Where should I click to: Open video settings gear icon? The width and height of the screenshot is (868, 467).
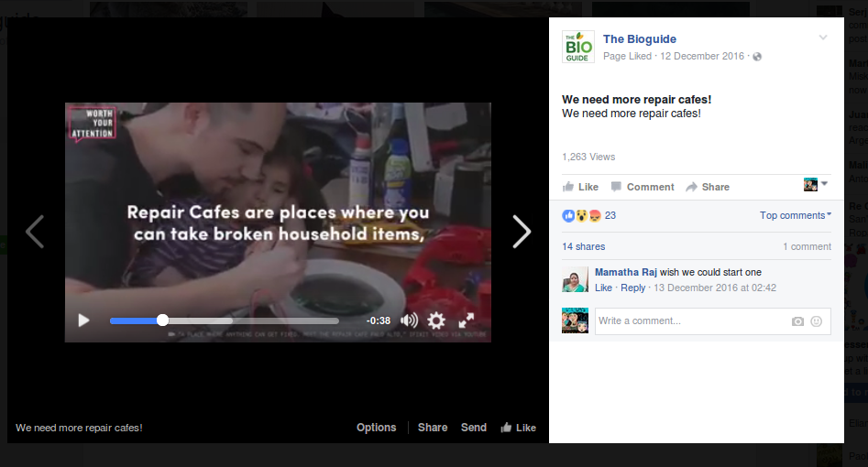436,320
